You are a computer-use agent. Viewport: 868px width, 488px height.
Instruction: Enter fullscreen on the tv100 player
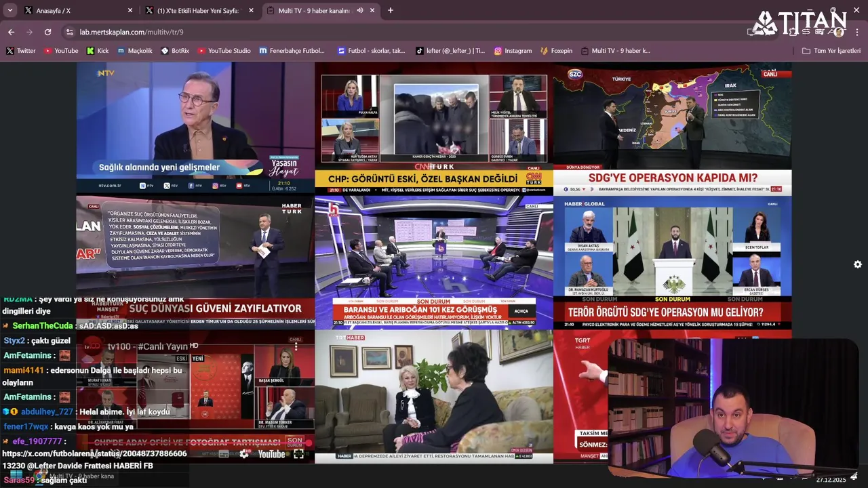(x=298, y=454)
